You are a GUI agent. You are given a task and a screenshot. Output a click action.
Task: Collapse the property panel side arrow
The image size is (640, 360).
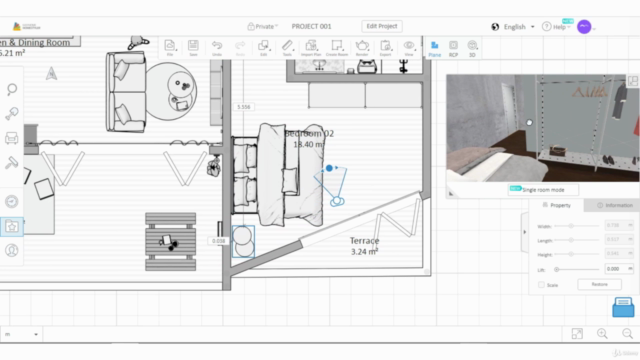(x=524, y=232)
